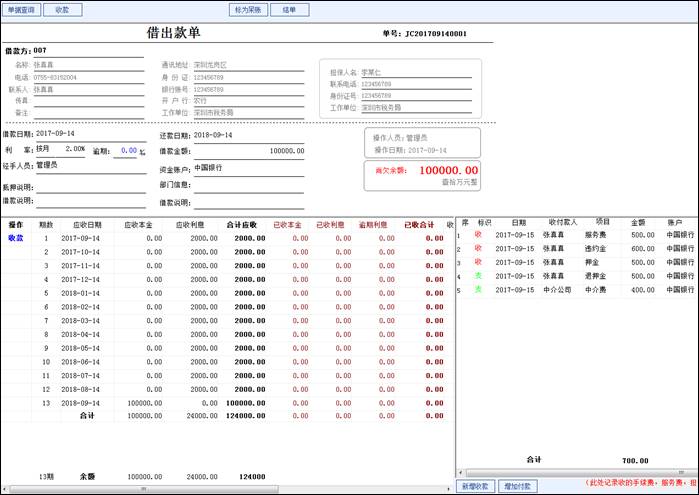The width and height of the screenshot is (699, 495).
Task: Click the 还款日期 date field
Action: click(248, 134)
